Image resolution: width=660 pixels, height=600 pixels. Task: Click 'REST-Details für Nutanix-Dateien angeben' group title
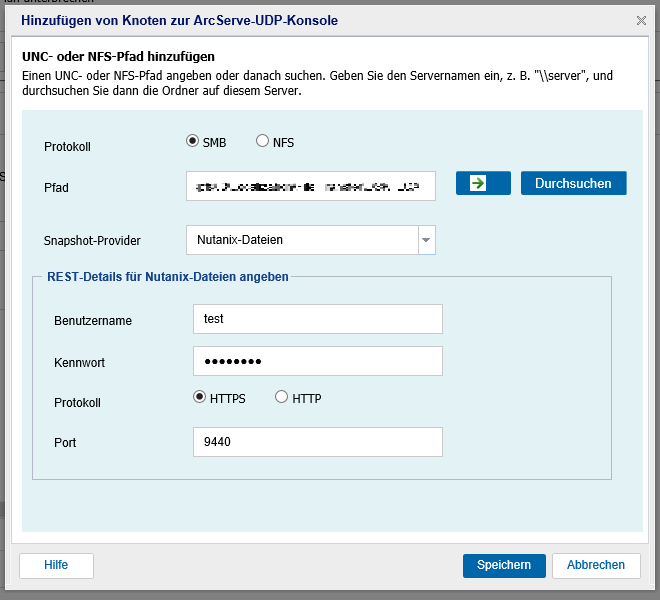point(168,277)
